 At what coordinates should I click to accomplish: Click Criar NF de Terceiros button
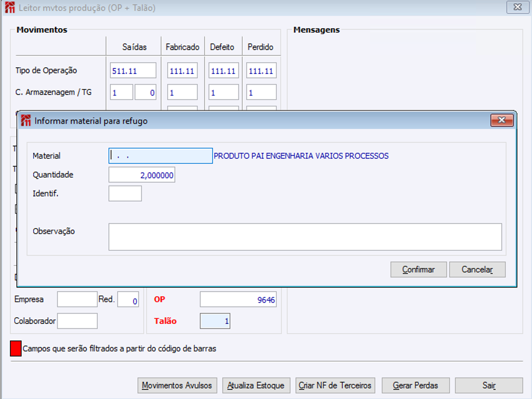(x=335, y=385)
